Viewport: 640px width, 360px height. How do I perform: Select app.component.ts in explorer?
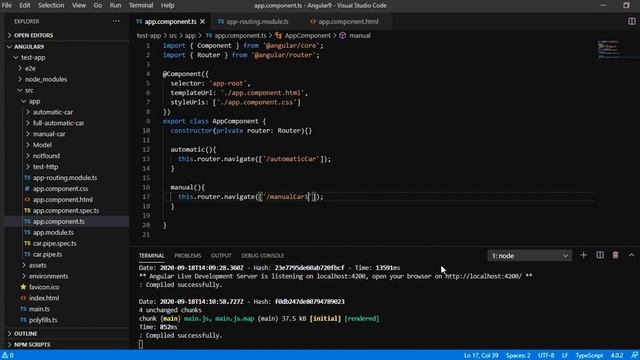pyautogui.click(x=59, y=221)
